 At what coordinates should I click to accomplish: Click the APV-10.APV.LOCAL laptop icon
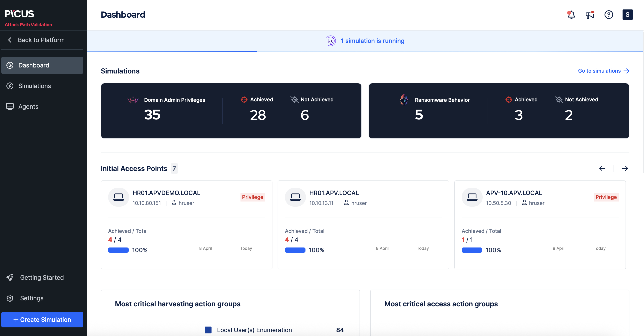472,197
